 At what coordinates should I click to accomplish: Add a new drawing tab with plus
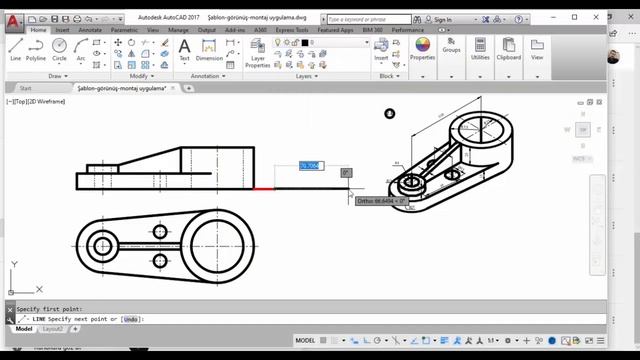click(189, 88)
